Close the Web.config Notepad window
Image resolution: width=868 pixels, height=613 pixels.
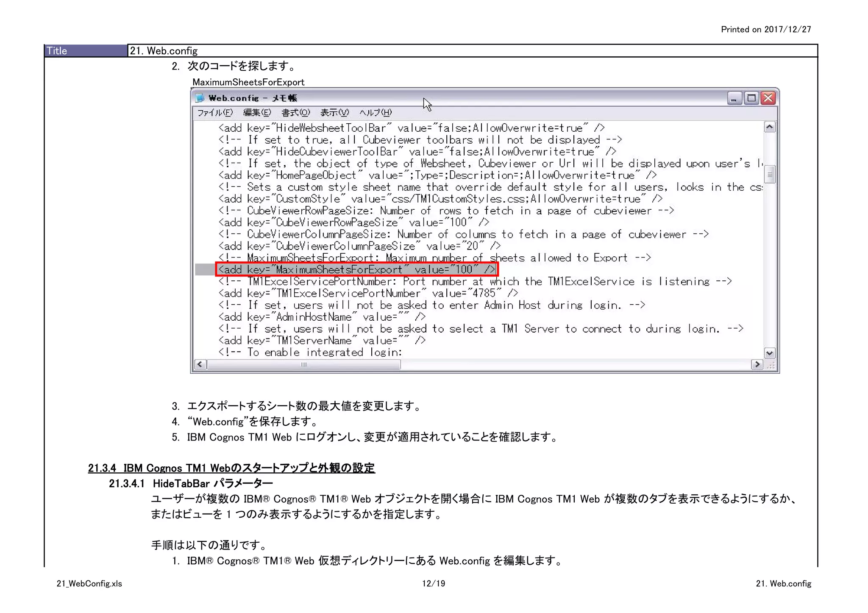point(768,98)
